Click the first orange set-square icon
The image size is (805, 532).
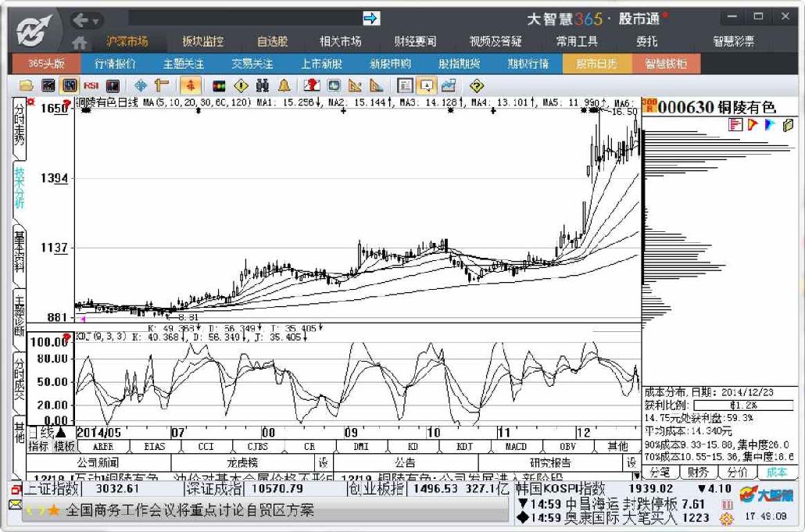pos(355,86)
